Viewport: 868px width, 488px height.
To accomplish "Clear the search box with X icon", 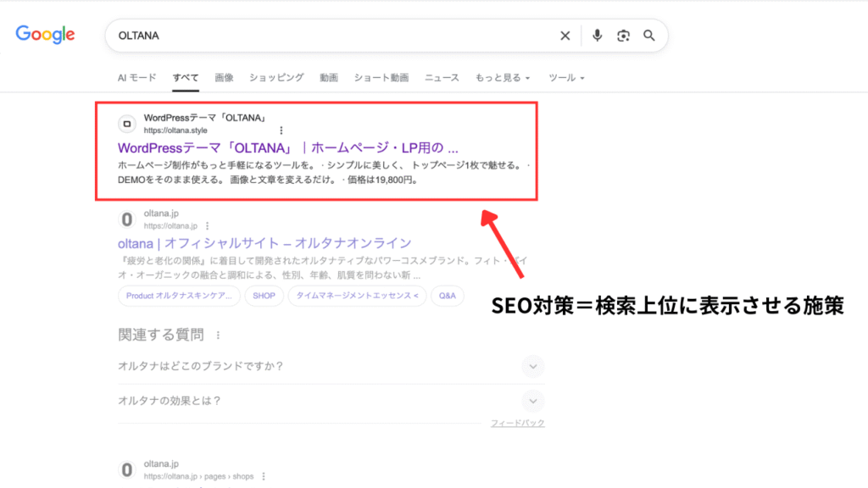I will (565, 36).
